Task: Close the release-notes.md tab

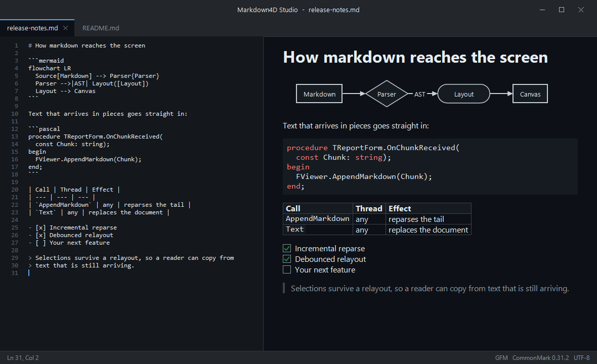Action: (x=65, y=28)
